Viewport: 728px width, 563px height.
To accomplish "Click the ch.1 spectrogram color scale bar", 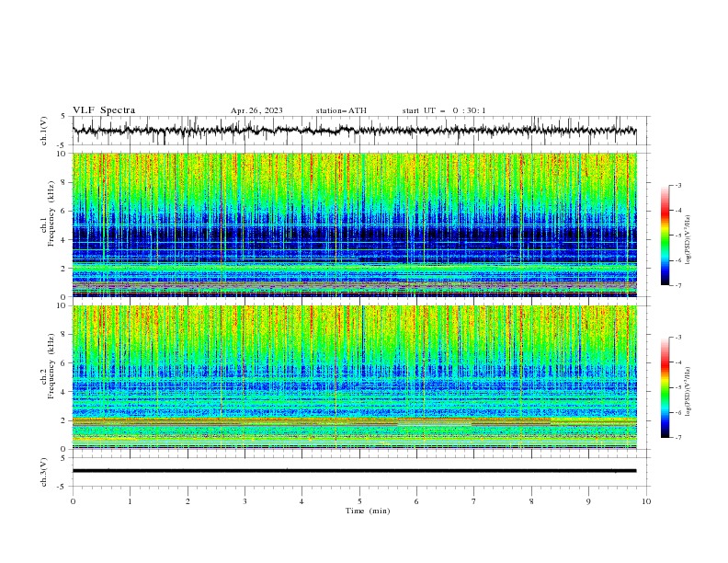I will (665, 236).
